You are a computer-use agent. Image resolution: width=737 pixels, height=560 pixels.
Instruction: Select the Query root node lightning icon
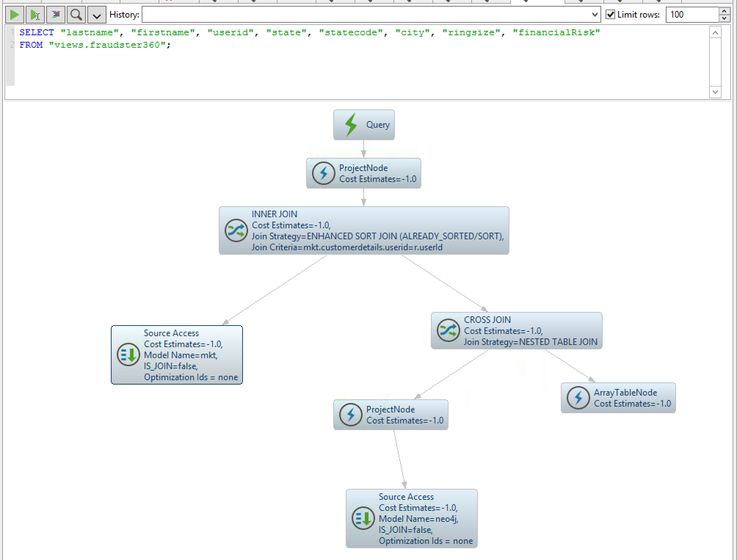pyautogui.click(x=351, y=125)
